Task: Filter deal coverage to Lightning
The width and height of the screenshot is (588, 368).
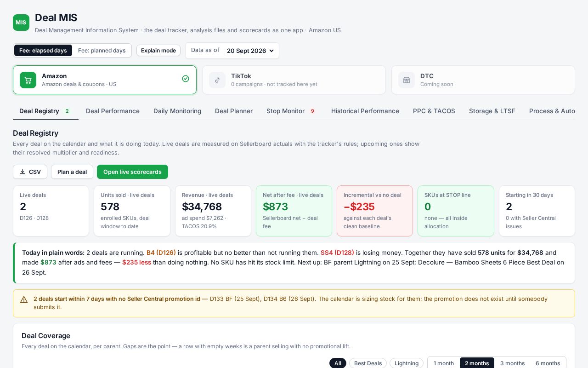Action: pyautogui.click(x=407, y=363)
